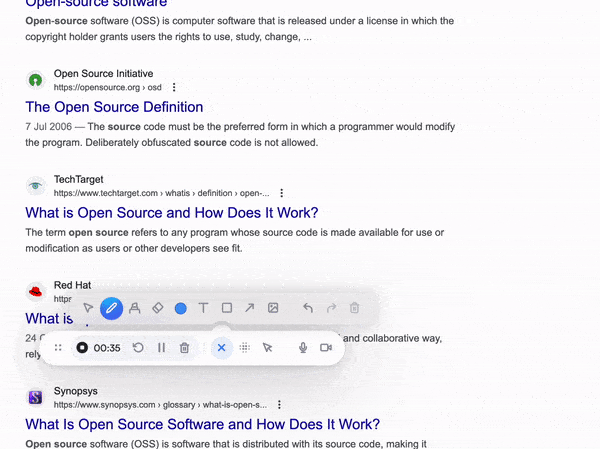600x449 pixels.
Task: Clear all annotations with the toolbar trash
Action: [354, 308]
